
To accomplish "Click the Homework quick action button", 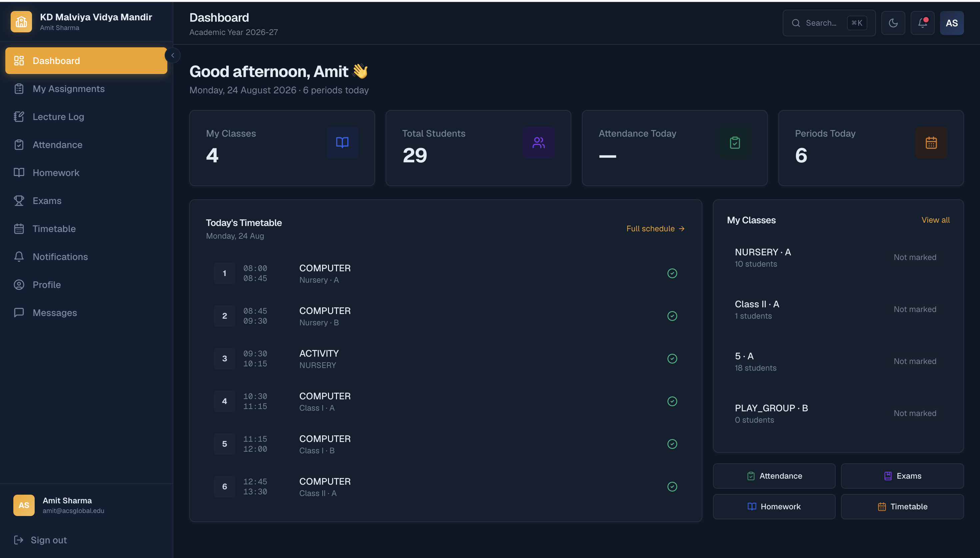I will [774, 507].
